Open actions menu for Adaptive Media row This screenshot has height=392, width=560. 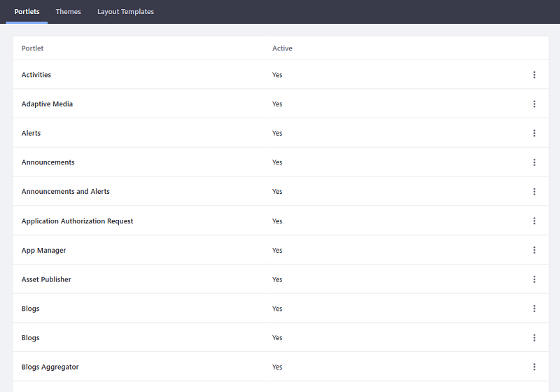(x=534, y=104)
